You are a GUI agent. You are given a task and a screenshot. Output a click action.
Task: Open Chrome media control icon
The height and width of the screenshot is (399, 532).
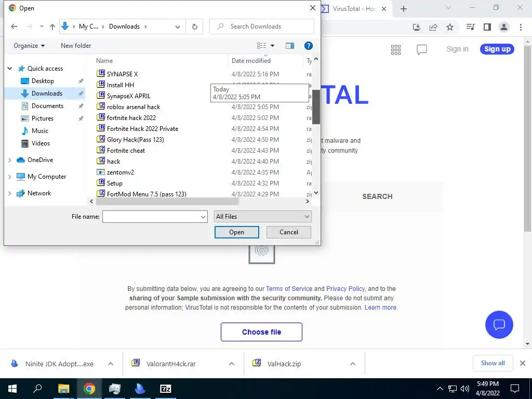[470, 27]
